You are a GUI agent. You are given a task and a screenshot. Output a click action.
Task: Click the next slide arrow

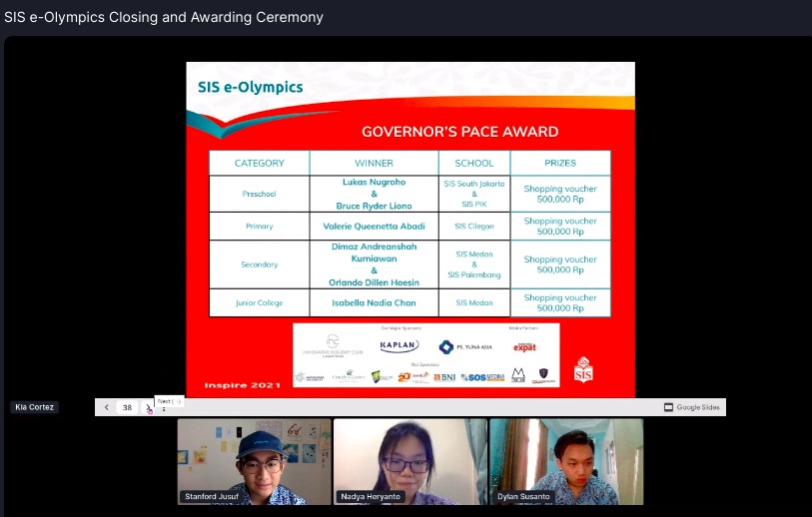point(148,408)
